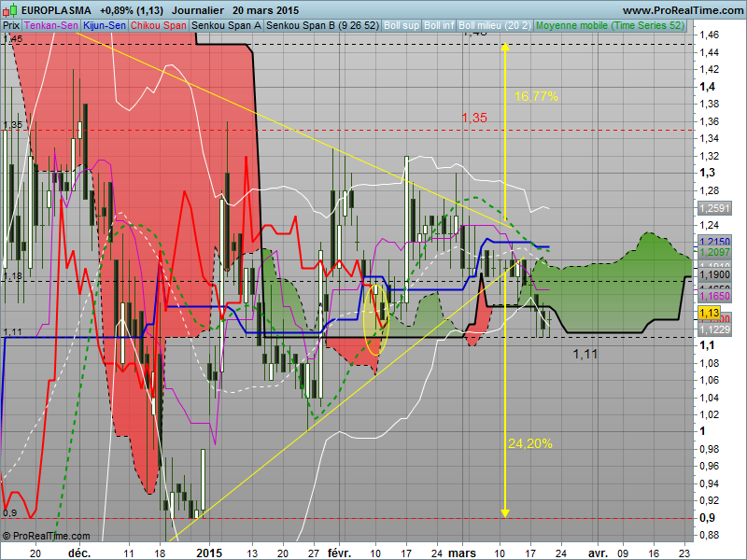
Task: Click the 16,77% yellow annotation text
Action: click(536, 95)
